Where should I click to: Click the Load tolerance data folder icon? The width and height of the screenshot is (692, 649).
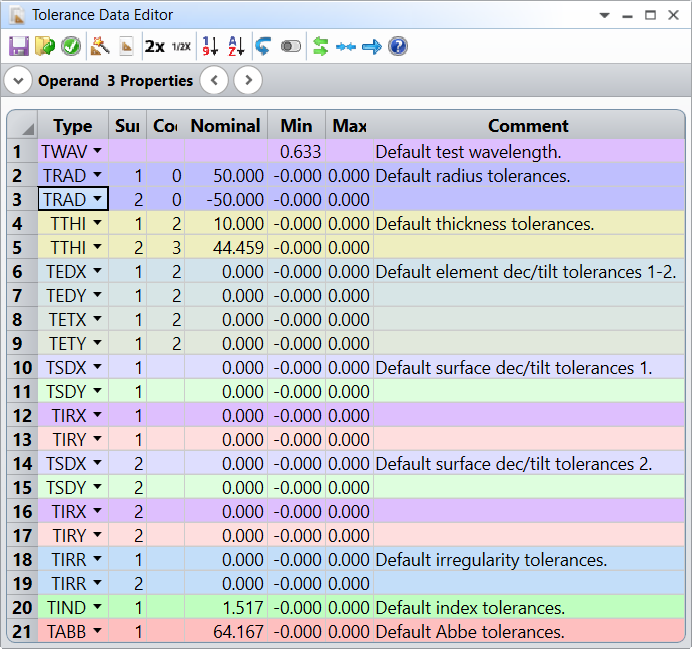pyautogui.click(x=45, y=46)
